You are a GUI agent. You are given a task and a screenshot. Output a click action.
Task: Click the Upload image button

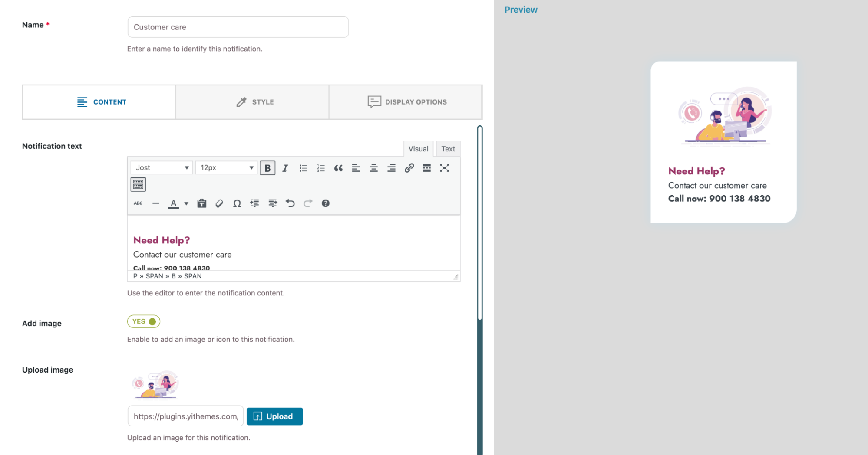(x=274, y=416)
